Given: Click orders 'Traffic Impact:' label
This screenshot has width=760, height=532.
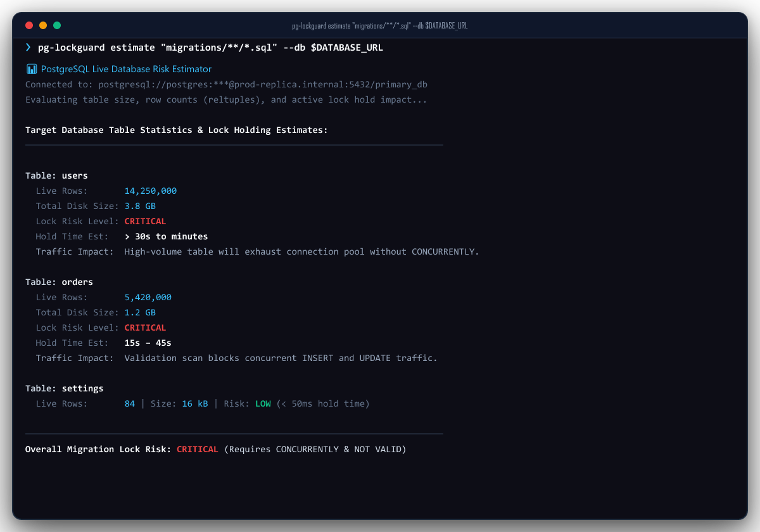Looking at the screenshot, I should [75, 358].
